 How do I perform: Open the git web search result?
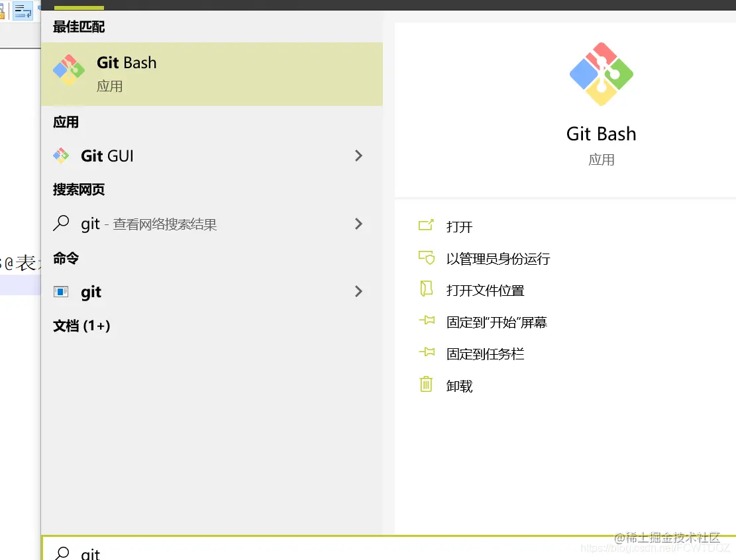pos(212,224)
